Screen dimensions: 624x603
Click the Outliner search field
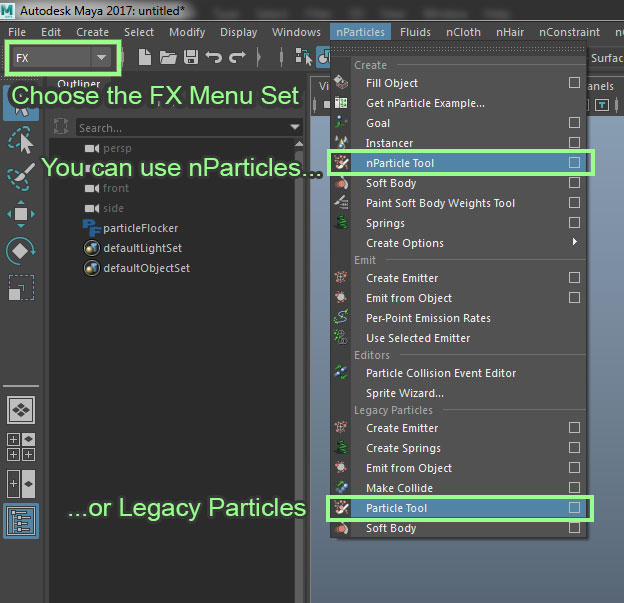tap(183, 128)
